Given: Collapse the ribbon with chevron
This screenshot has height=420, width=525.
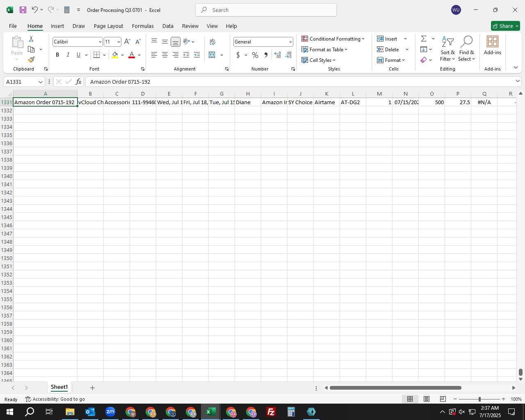Looking at the screenshot, I should point(516,67).
